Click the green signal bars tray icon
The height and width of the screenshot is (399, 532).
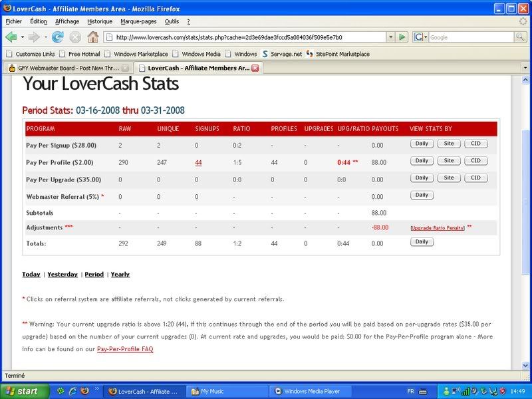[x=466, y=391]
